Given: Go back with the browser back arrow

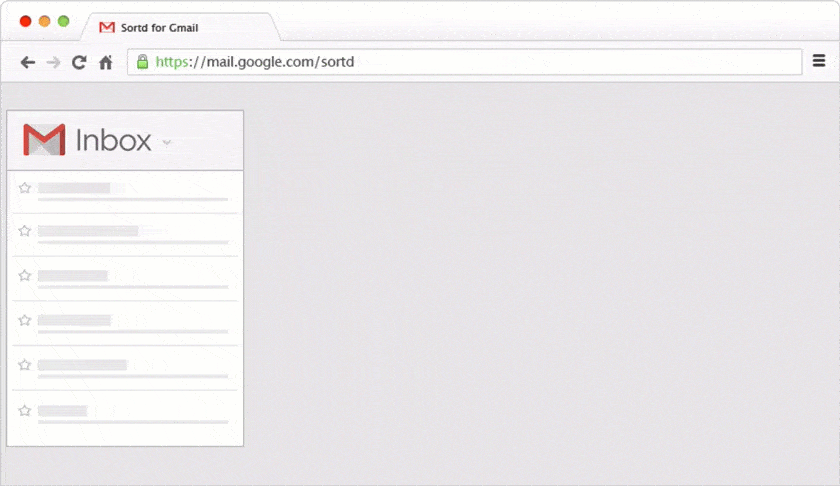Looking at the screenshot, I should [x=28, y=63].
